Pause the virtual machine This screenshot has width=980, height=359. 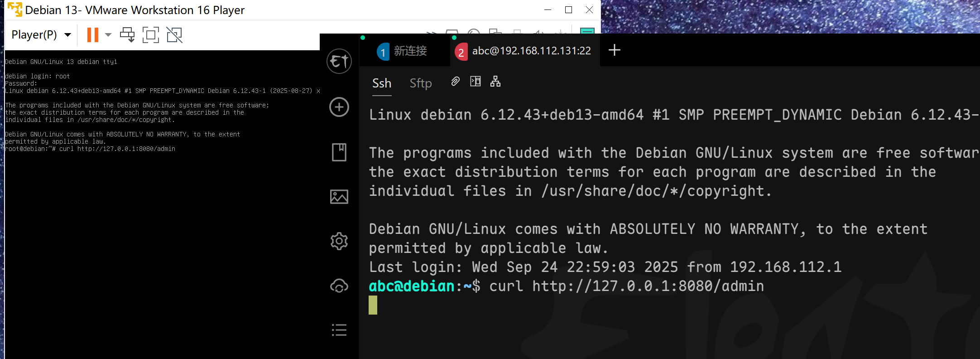tap(93, 35)
